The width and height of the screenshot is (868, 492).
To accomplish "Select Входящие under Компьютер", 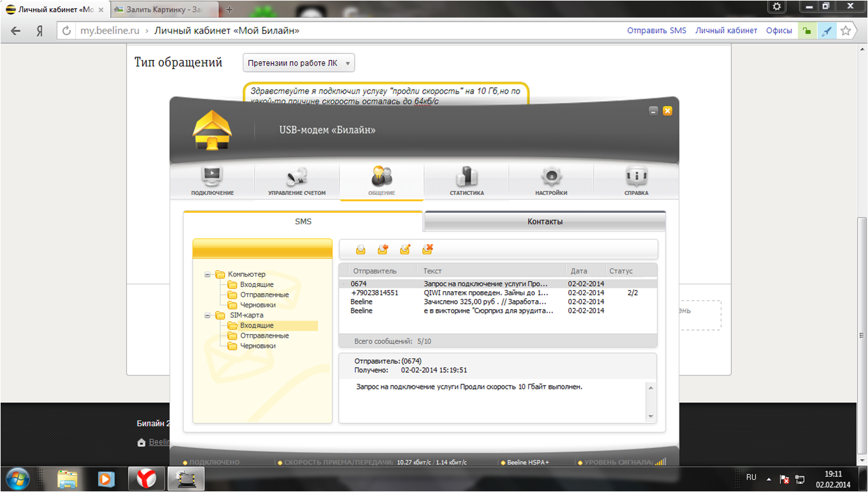I will [257, 284].
